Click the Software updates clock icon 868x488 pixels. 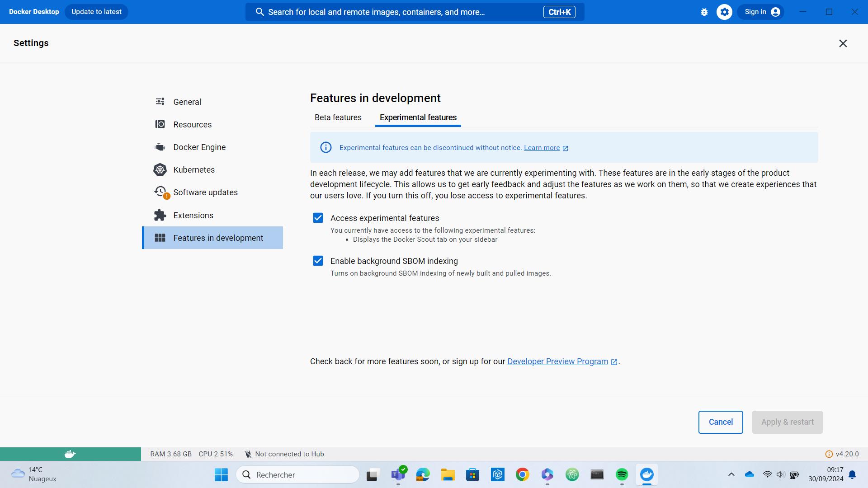[x=161, y=192]
